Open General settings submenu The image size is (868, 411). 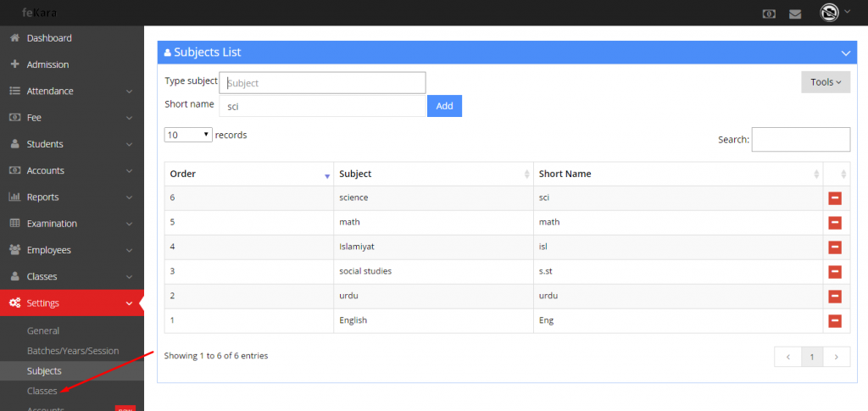coord(43,330)
